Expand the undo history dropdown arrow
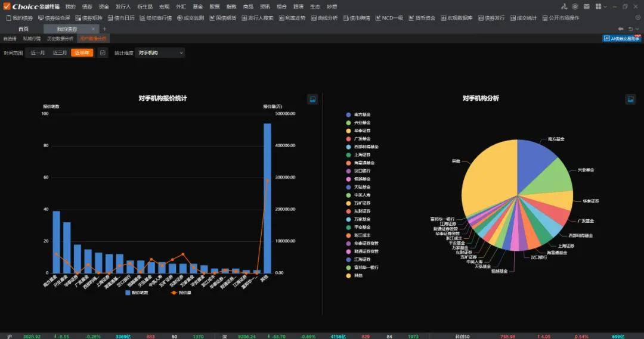Image resolution: width=644 pixels, height=339 pixels. pos(637,29)
